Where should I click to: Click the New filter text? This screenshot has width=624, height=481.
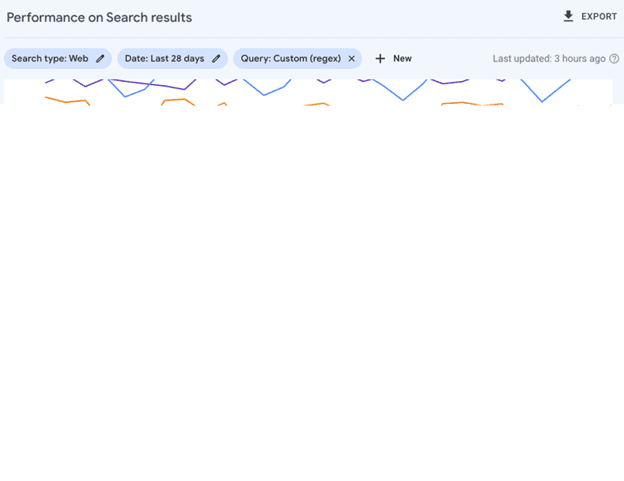click(402, 58)
